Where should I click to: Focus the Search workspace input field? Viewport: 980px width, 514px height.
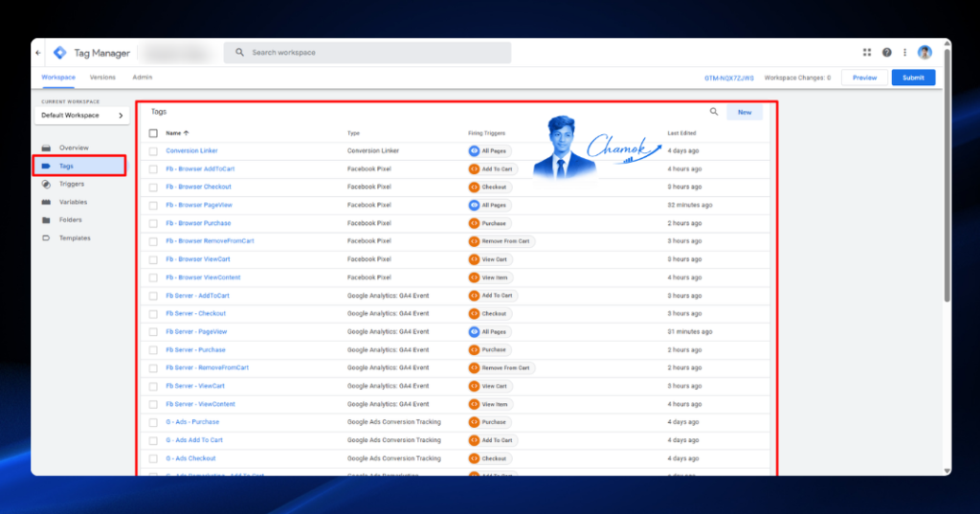pyautogui.click(x=367, y=53)
